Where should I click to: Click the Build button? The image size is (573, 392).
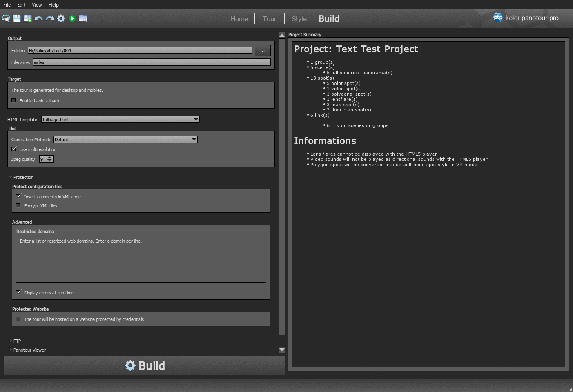tap(144, 365)
